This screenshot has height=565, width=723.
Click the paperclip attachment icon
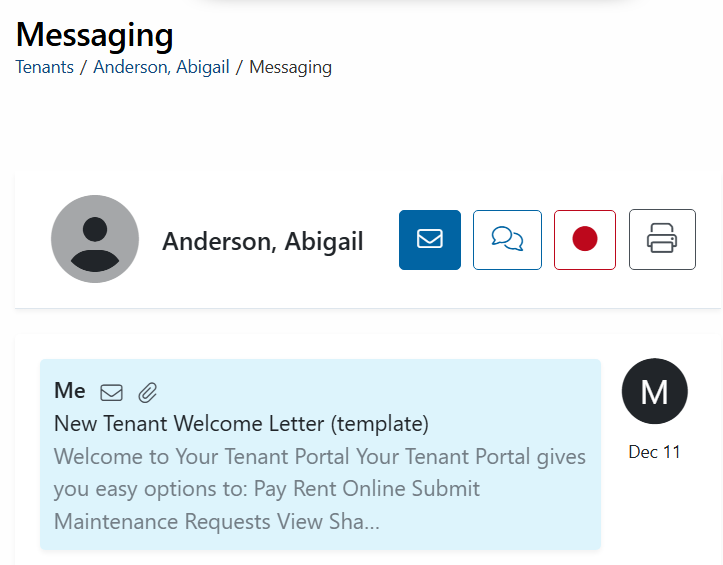click(x=148, y=393)
